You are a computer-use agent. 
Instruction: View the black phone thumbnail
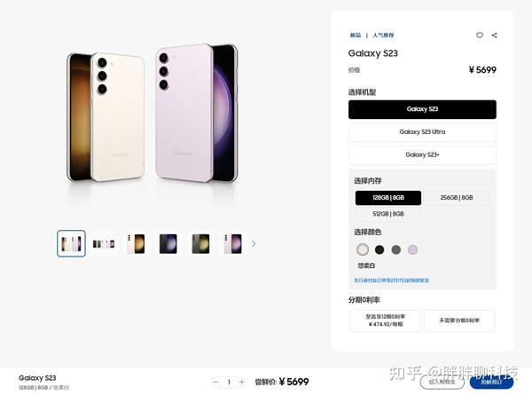[168, 243]
